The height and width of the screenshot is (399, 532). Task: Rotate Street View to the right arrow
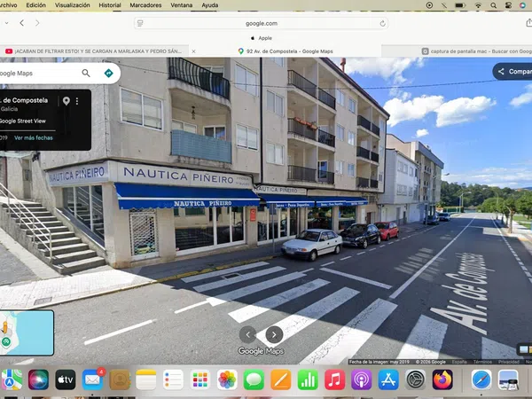pyautogui.click(x=274, y=335)
